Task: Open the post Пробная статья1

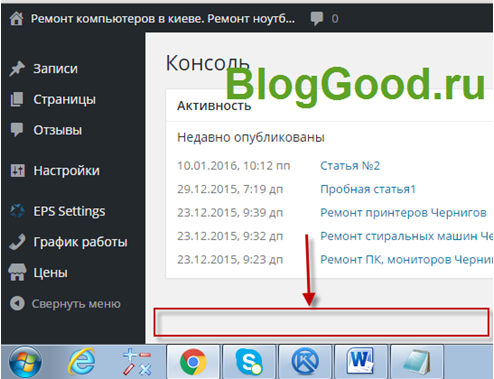Action: [x=368, y=189]
